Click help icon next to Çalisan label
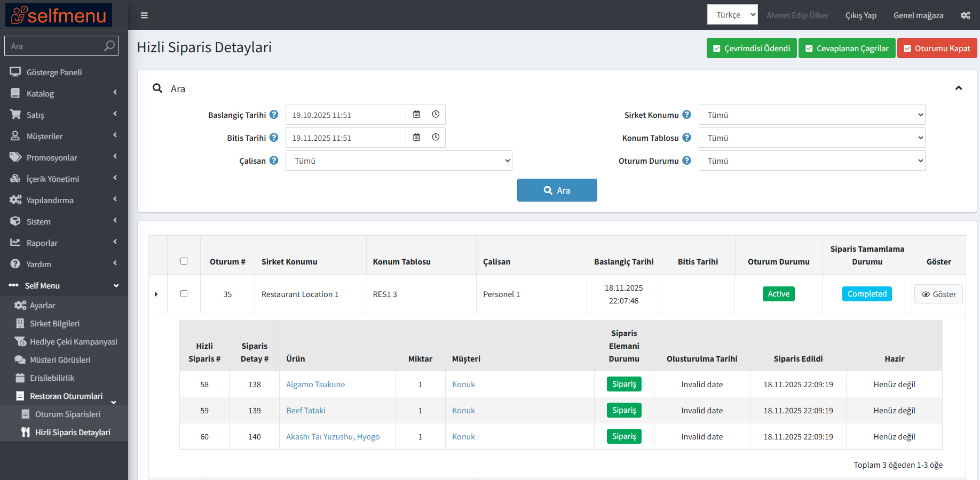Screen dimensions: 980x480 click(274, 161)
